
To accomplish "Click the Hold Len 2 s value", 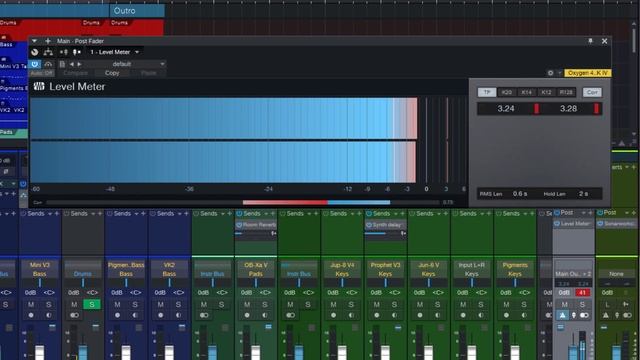I will tap(583, 193).
